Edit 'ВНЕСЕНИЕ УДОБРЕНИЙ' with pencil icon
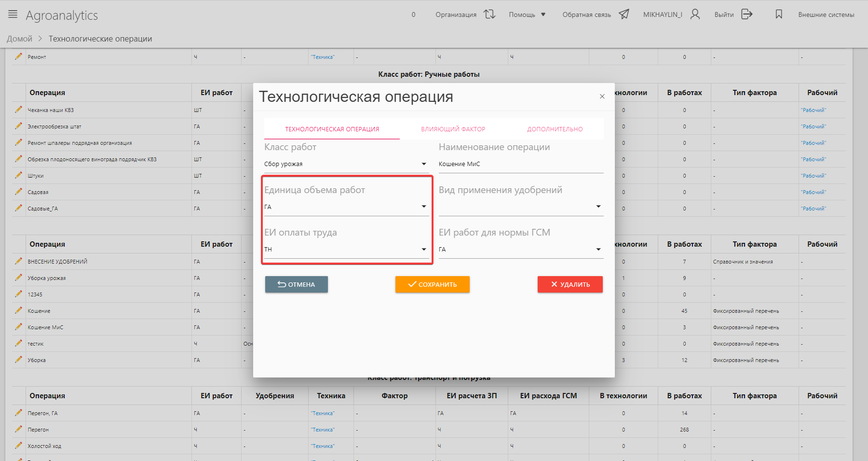Image resolution: width=868 pixels, height=461 pixels. click(x=19, y=261)
